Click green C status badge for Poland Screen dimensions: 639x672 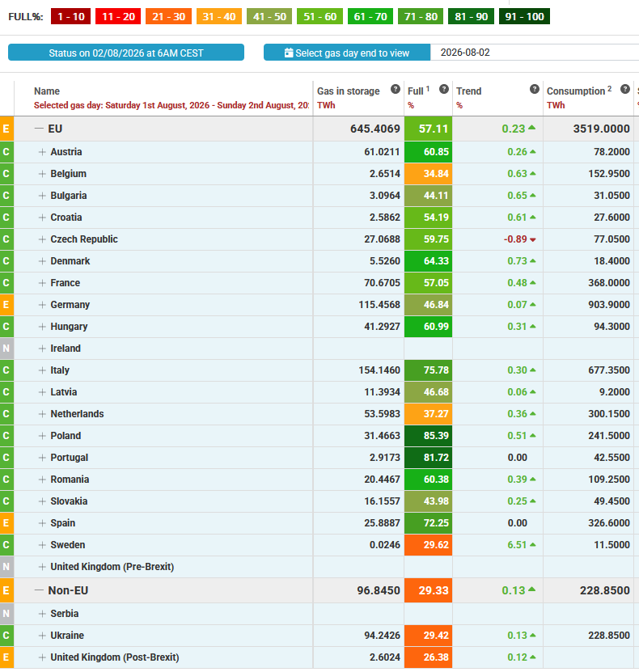[x=6, y=436]
